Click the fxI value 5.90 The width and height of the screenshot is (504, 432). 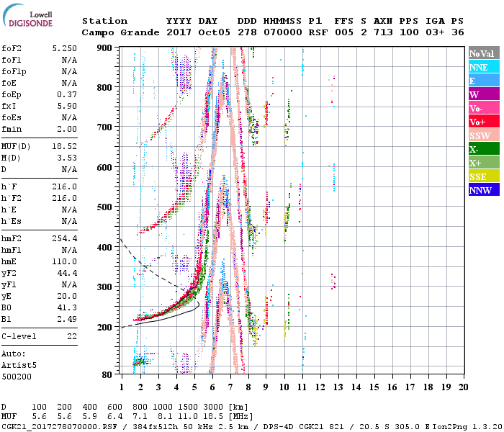pyautogui.click(x=67, y=106)
